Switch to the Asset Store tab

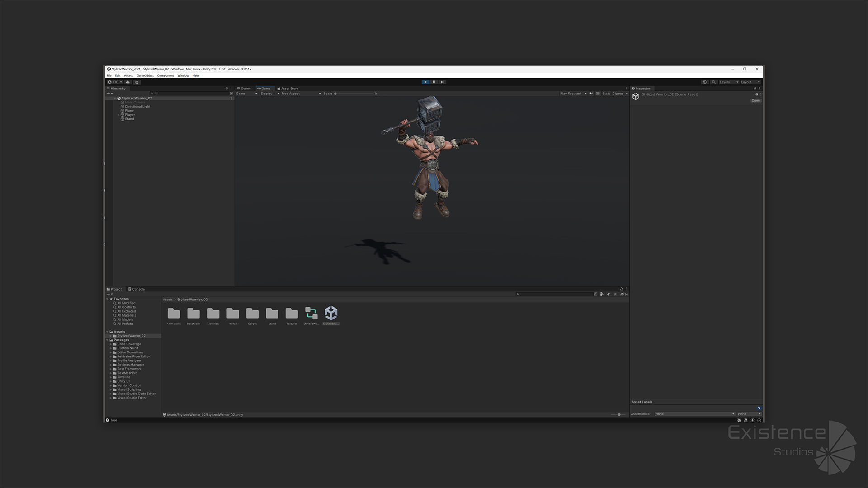[288, 89]
